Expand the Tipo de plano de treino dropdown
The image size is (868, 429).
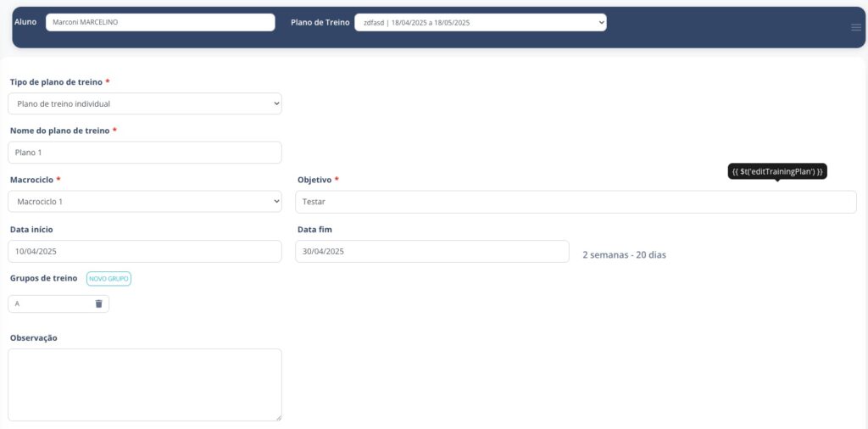coord(145,104)
